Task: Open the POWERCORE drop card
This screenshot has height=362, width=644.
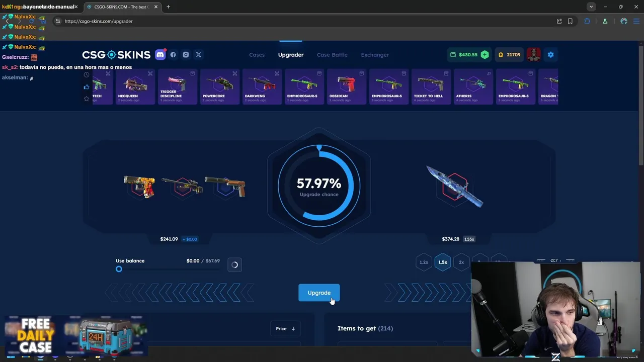Action: point(220,86)
